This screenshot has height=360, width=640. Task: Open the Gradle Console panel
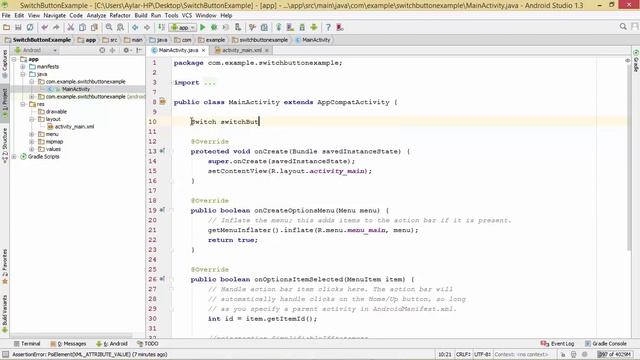(605, 344)
